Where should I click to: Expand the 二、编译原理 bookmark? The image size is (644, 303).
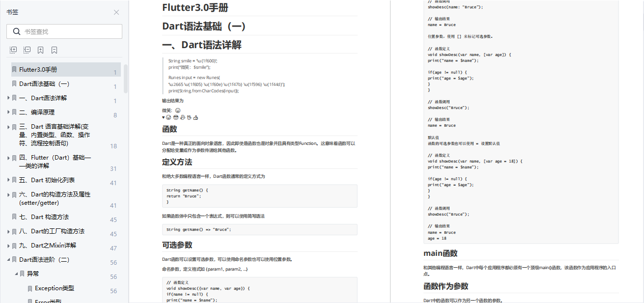(8, 112)
